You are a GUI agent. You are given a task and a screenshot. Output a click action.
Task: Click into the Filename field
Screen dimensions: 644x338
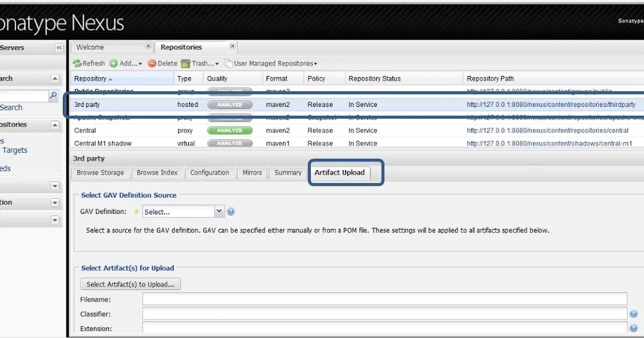click(385, 299)
